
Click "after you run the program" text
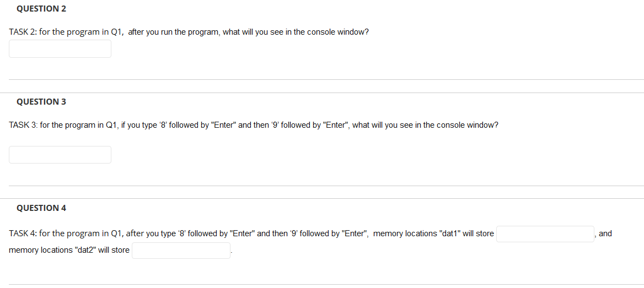pos(174,32)
